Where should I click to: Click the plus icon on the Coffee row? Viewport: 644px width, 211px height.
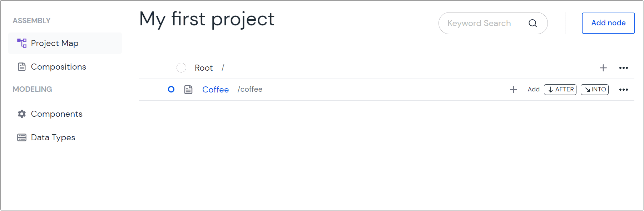[x=514, y=89]
